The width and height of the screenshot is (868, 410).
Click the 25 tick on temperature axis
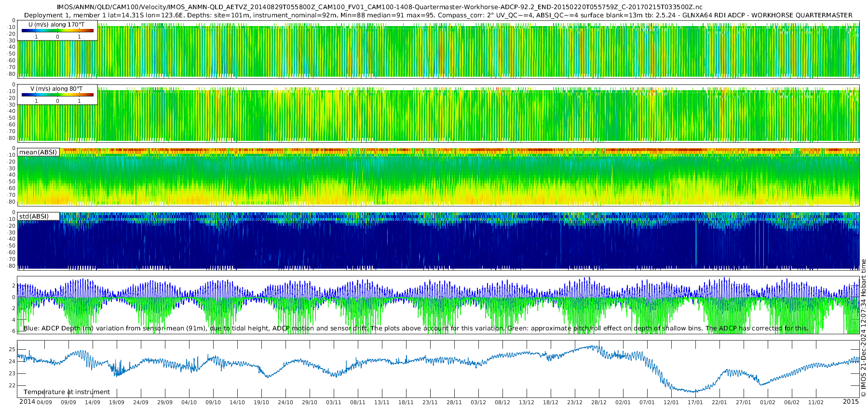coord(12,349)
